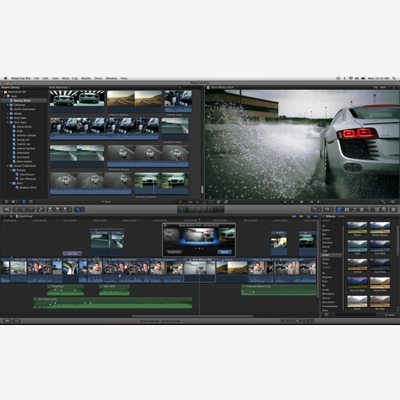Open the browser gear action menu
Image resolution: width=400 pixels, height=400 pixels.
coord(14,202)
